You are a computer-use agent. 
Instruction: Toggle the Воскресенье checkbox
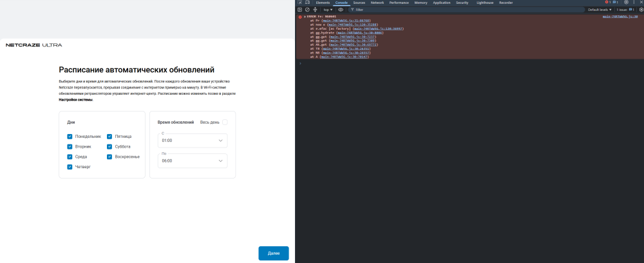(x=109, y=157)
